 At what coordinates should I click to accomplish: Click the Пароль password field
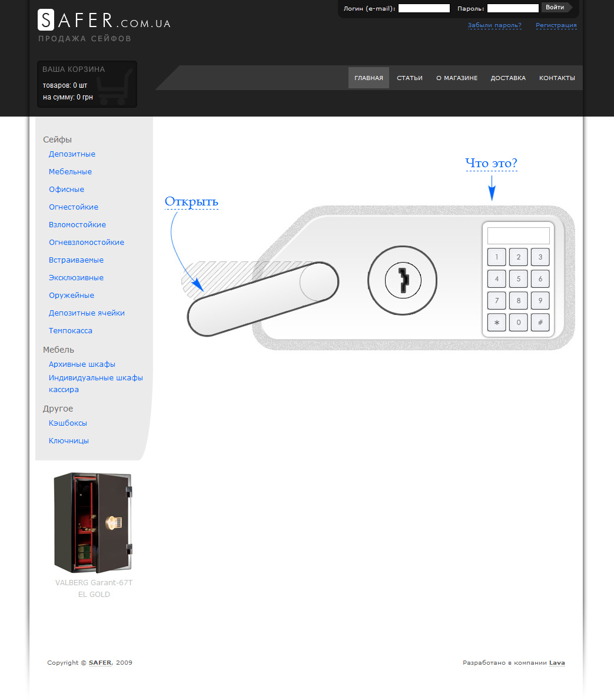[x=513, y=8]
